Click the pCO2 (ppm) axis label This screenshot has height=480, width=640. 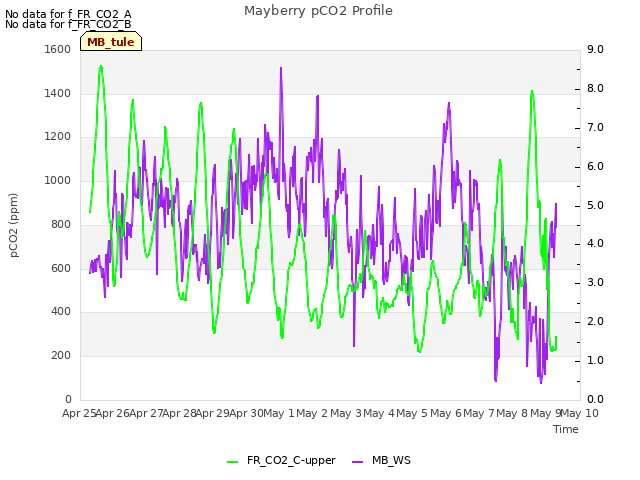[x=14, y=225]
